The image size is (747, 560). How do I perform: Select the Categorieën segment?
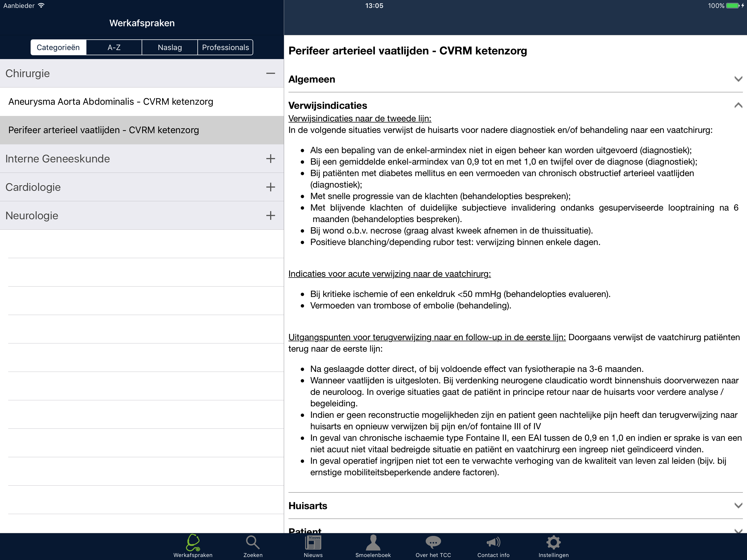click(x=59, y=47)
